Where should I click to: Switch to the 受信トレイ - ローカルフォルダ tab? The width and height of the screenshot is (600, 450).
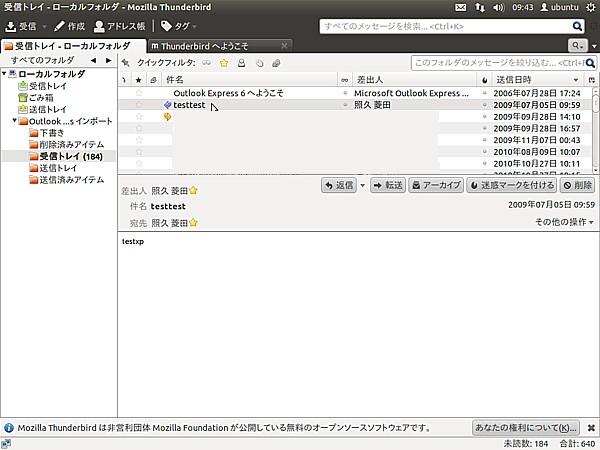point(73,46)
